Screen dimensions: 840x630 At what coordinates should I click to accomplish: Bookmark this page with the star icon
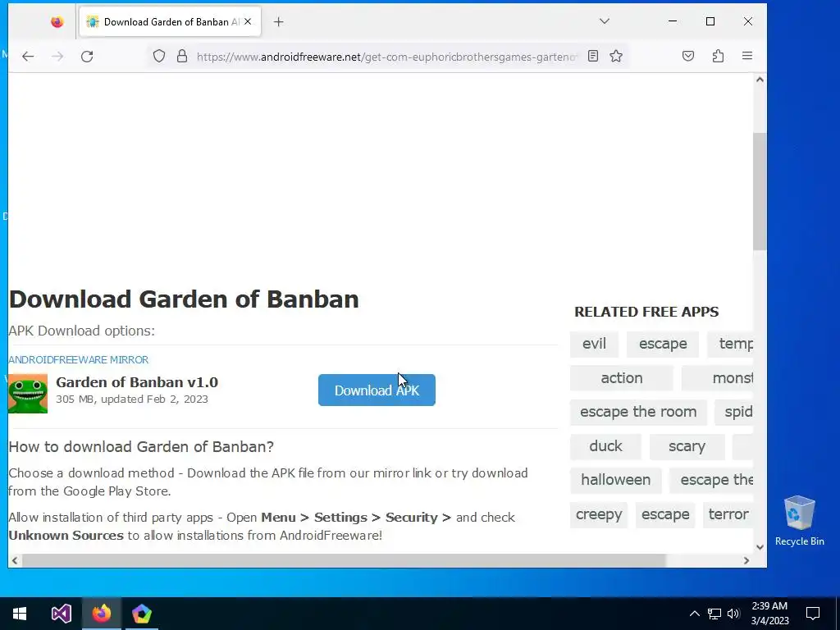click(x=616, y=56)
